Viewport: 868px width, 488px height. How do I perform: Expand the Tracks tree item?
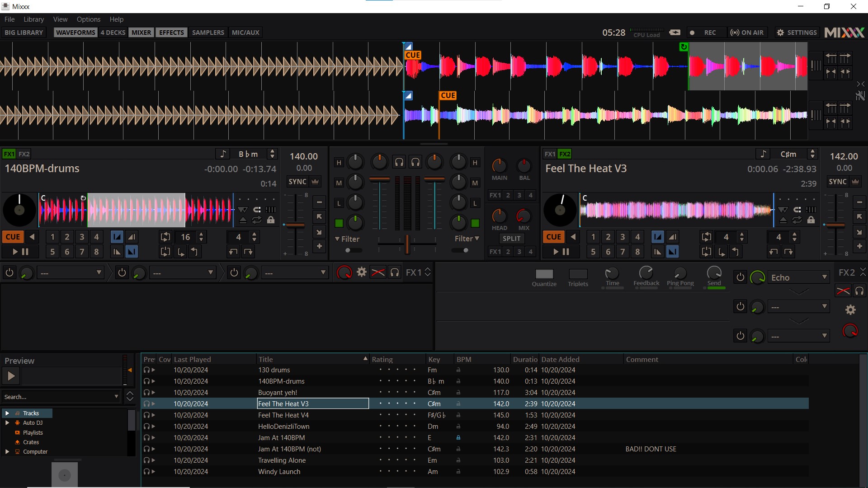pos(7,413)
